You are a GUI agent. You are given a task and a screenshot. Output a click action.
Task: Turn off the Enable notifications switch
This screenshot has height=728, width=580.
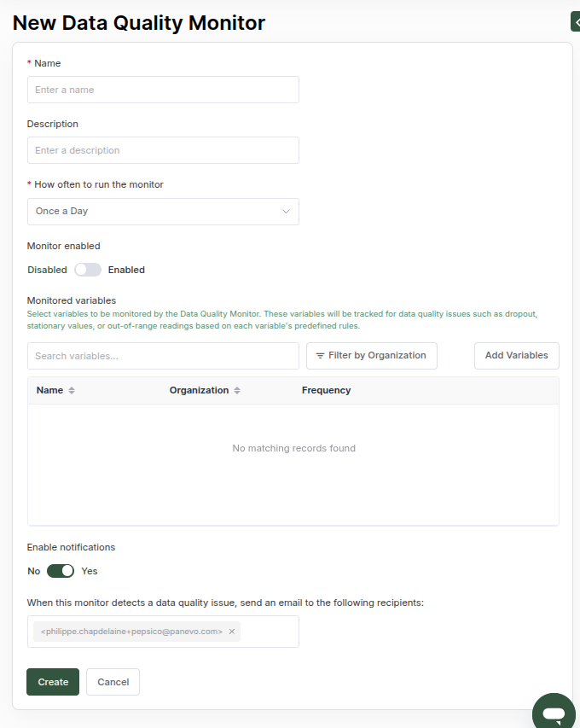tap(61, 571)
